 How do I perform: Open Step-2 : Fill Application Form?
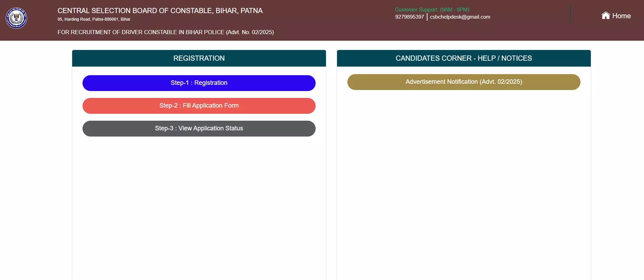point(199,106)
